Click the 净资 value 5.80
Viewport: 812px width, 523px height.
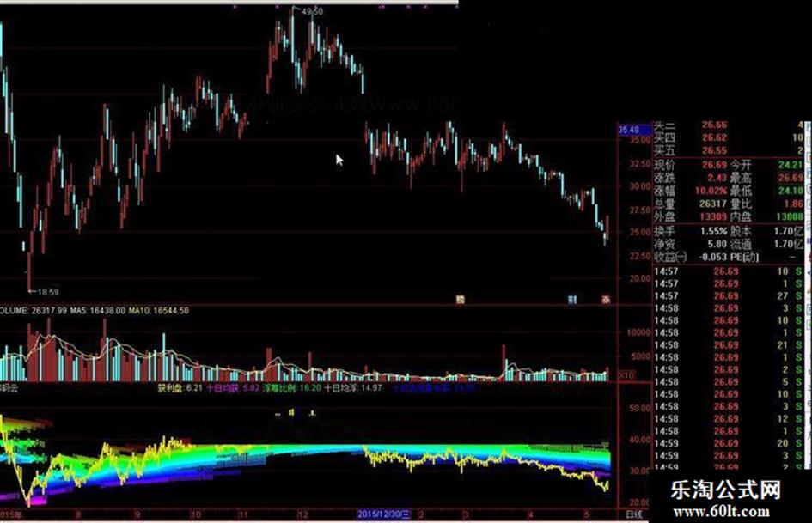click(717, 244)
